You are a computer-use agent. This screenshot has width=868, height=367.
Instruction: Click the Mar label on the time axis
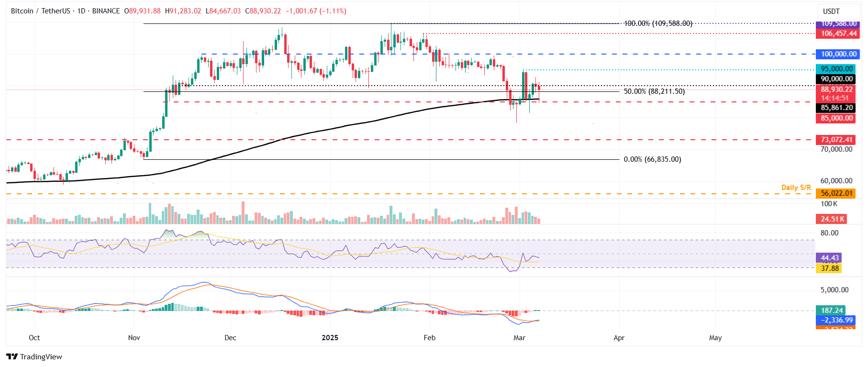pos(519,338)
